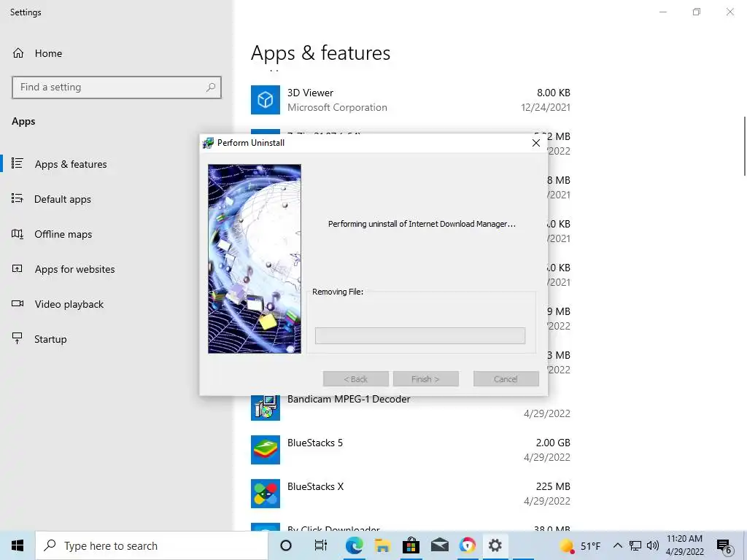This screenshot has height=560, width=747.
Task: Open network status in system tray
Action: [635, 545]
